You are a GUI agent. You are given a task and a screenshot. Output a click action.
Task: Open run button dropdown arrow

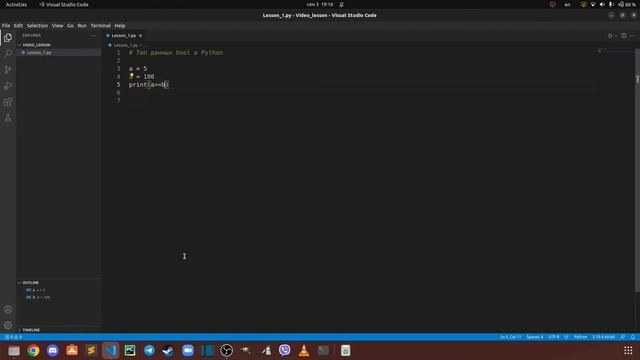[616, 36]
